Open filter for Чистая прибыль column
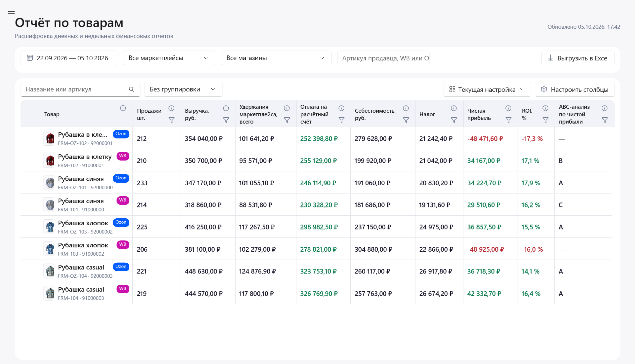Image resolution: width=635 pixels, height=364 pixels. (x=508, y=120)
